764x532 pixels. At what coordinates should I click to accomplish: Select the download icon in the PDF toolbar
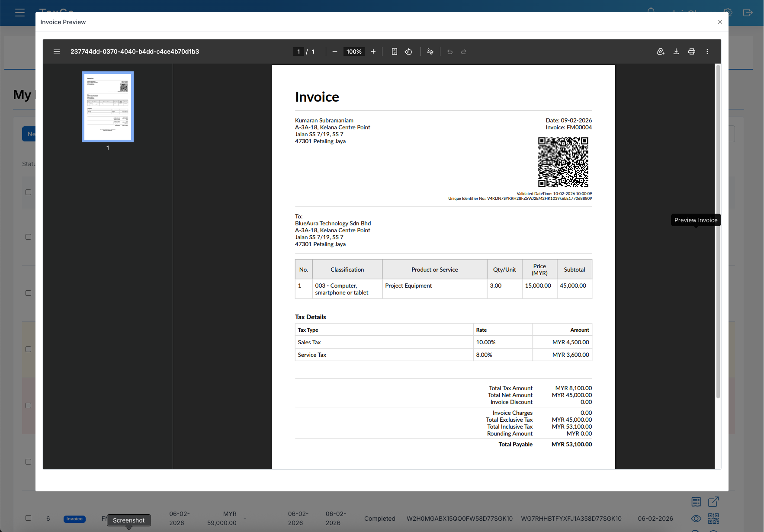pos(676,51)
